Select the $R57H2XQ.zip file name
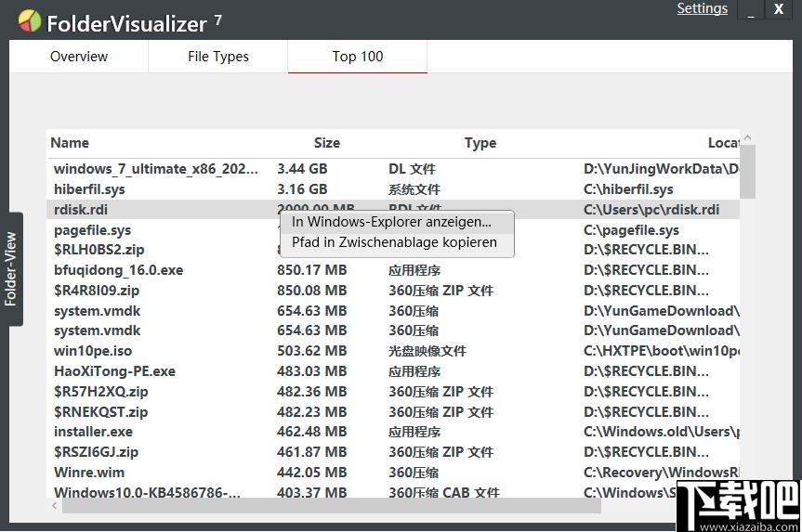The width and height of the screenshot is (802, 532). pyautogui.click(x=100, y=392)
